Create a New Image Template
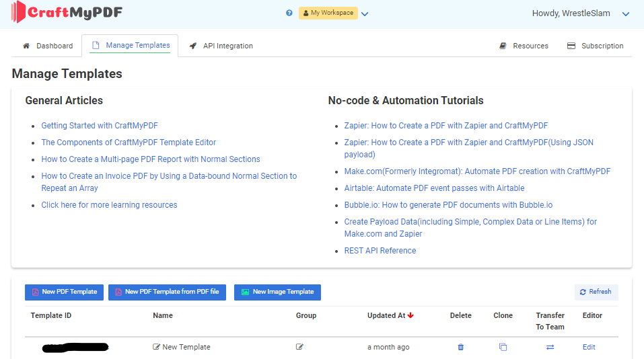The image size is (644, 359). click(x=278, y=292)
